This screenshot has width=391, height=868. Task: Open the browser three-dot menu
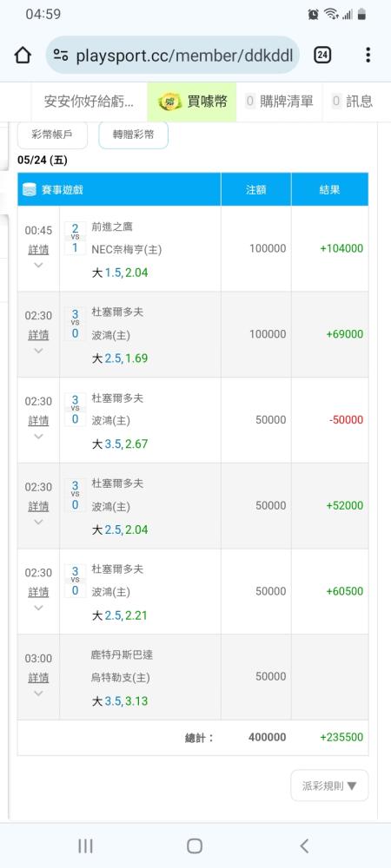[368, 55]
